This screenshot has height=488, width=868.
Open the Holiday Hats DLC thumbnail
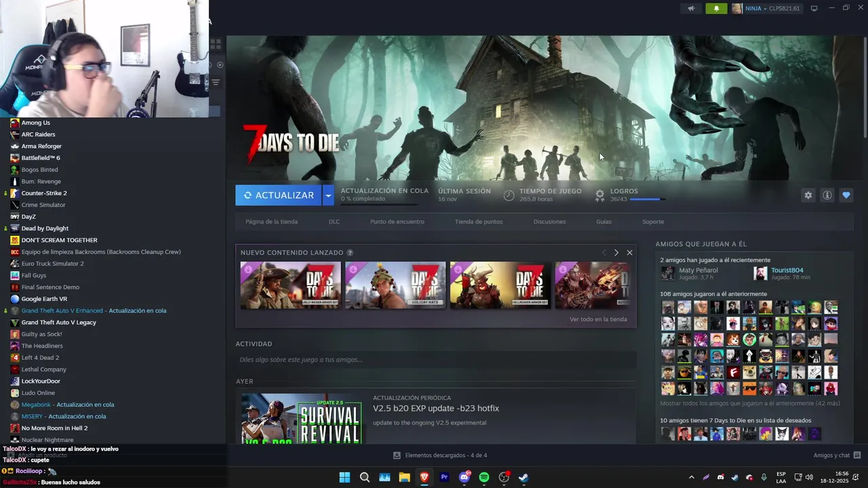tap(395, 285)
